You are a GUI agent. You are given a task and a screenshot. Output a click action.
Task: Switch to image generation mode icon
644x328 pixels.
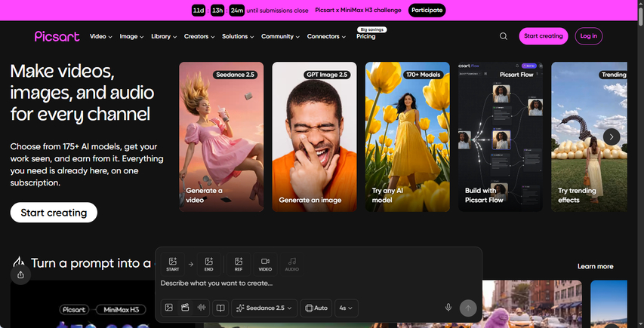169,308
